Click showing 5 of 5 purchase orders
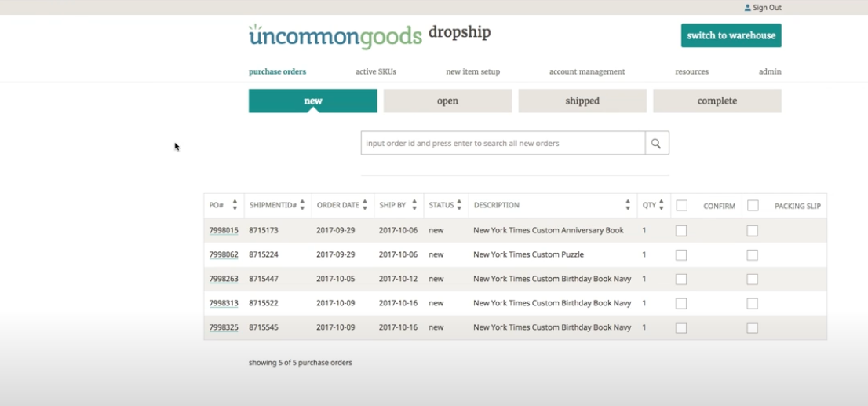The image size is (868, 406). point(300,363)
